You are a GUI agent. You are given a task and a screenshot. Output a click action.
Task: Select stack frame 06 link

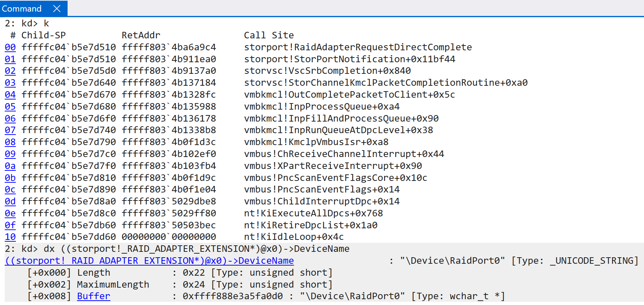(10, 119)
